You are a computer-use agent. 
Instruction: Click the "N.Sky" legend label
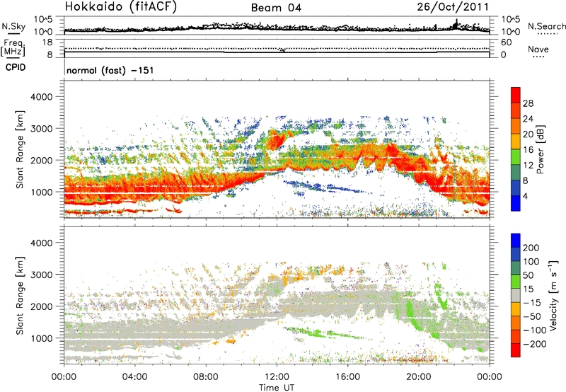[13, 26]
